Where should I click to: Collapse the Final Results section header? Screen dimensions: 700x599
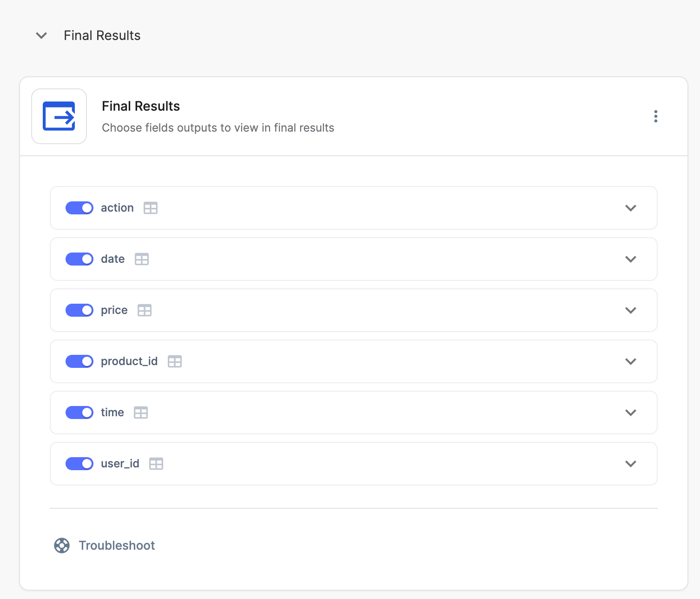pos(41,35)
